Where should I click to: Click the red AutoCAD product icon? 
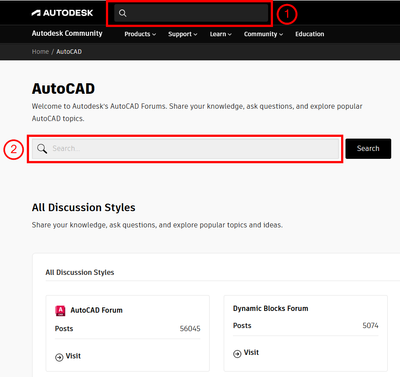click(x=60, y=311)
